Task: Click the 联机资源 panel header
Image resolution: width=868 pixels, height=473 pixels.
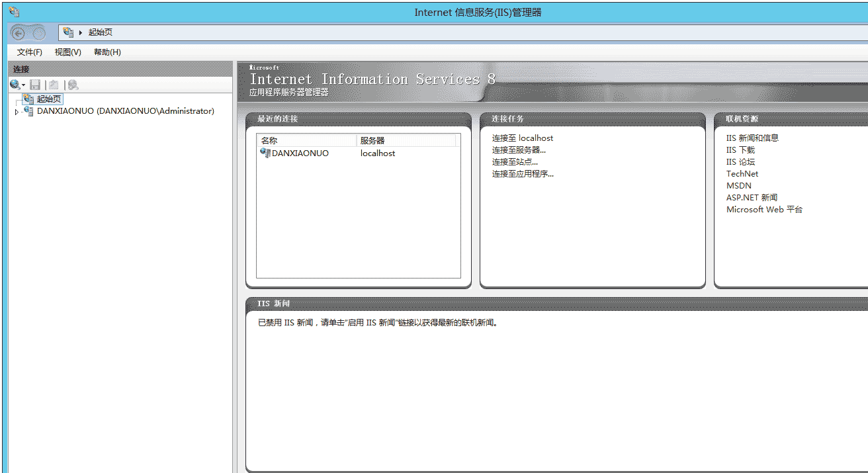Action: pyautogui.click(x=791, y=119)
